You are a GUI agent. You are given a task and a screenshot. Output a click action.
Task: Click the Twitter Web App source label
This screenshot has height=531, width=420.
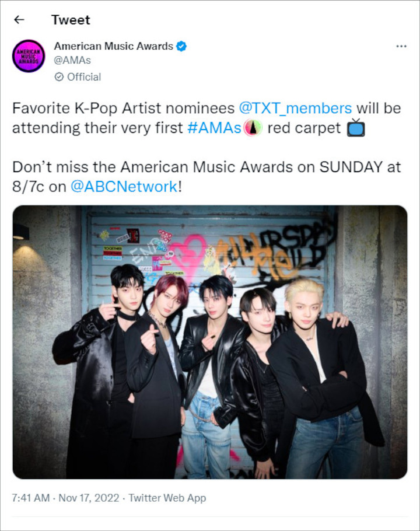click(x=168, y=498)
